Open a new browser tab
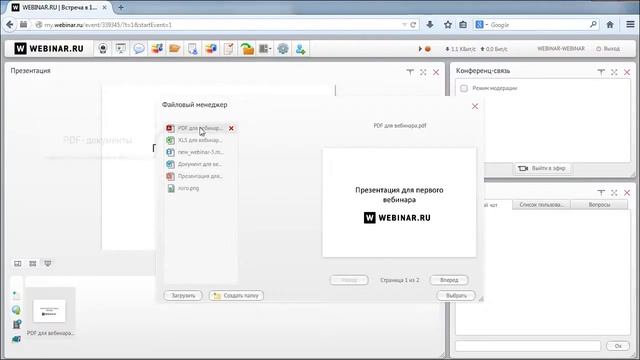640x360 pixels. (121, 7)
